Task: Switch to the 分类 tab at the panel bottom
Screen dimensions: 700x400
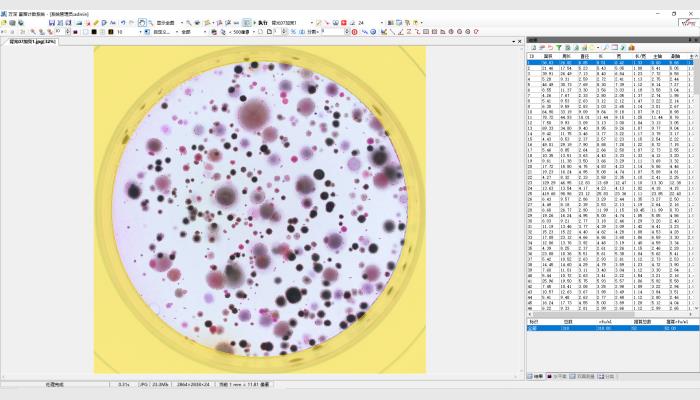Action: 608,376
